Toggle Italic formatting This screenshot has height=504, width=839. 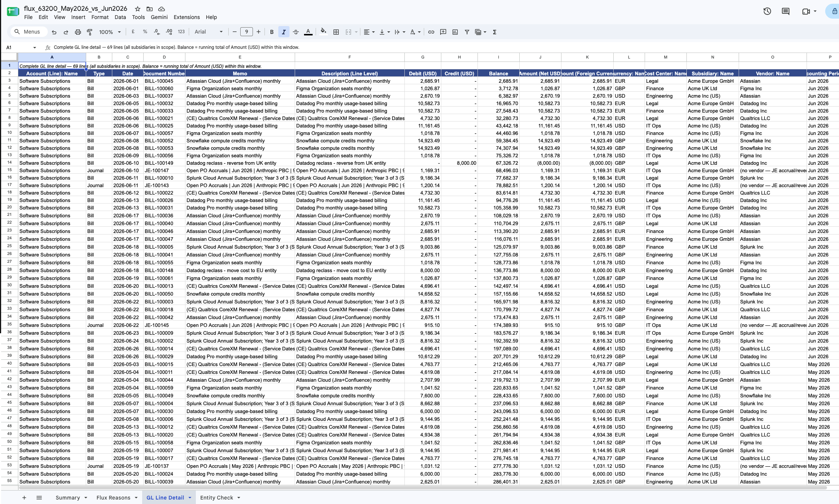point(284,32)
